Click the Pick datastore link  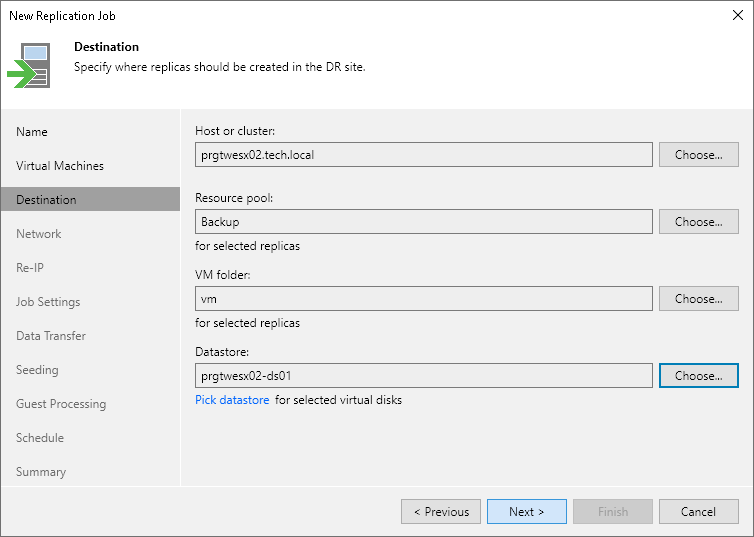click(232, 400)
